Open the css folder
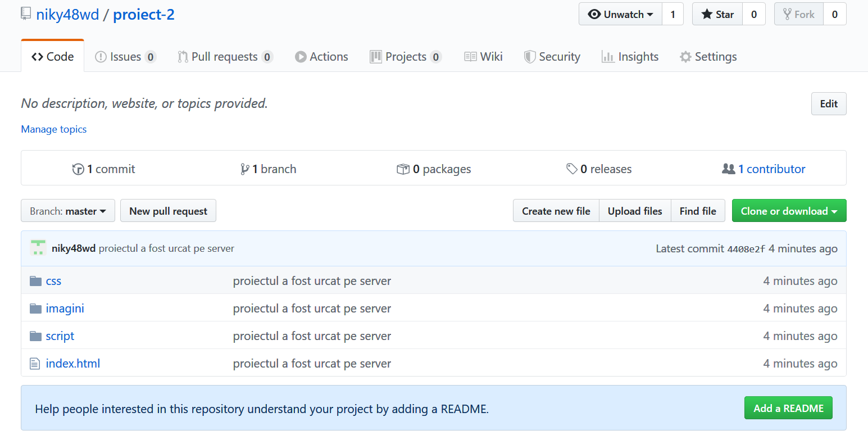The height and width of the screenshot is (435, 868). pyautogui.click(x=53, y=280)
